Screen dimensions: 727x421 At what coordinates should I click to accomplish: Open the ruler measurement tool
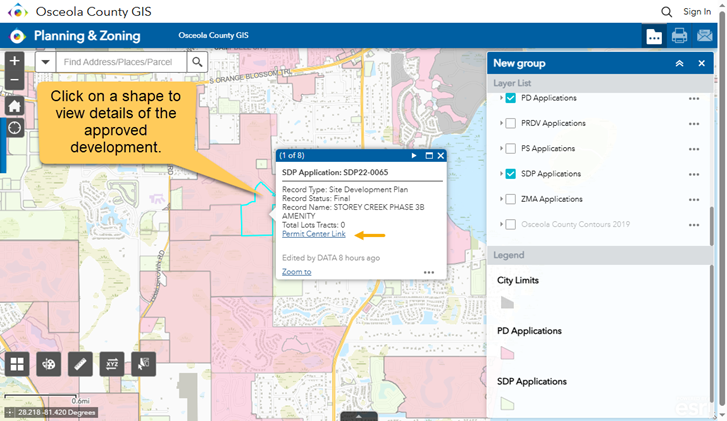coord(80,364)
